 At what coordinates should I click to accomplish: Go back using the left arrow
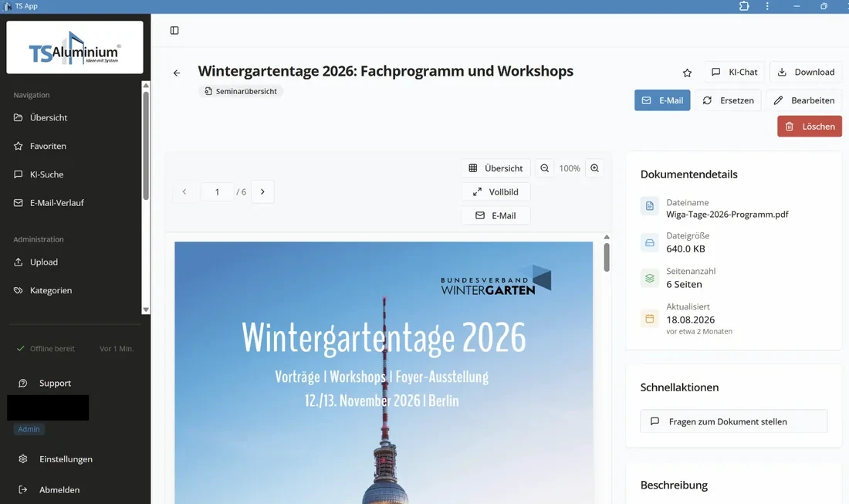click(x=177, y=73)
